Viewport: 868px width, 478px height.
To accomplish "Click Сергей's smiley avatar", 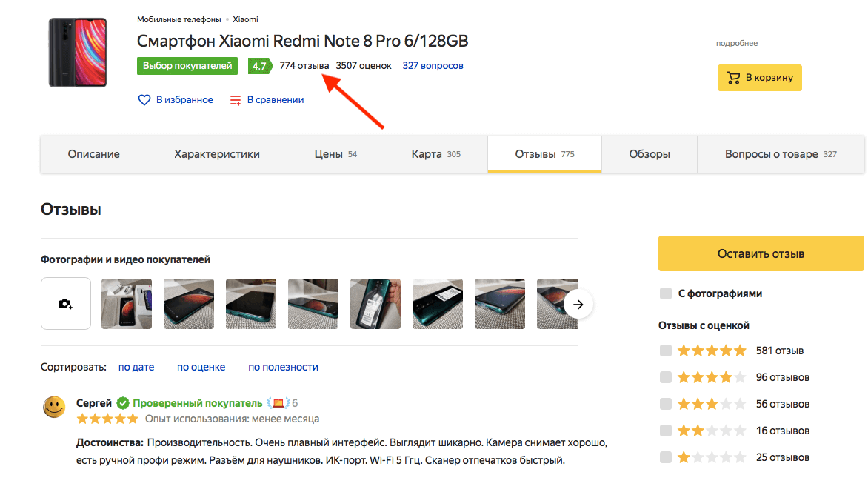I will tap(54, 408).
